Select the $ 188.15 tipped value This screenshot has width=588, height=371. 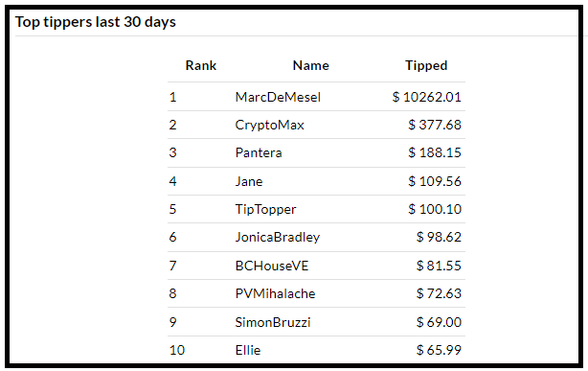coord(435,152)
